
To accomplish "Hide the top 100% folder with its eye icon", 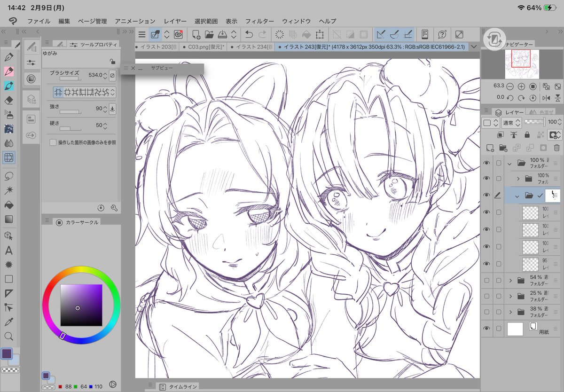I will (486, 163).
